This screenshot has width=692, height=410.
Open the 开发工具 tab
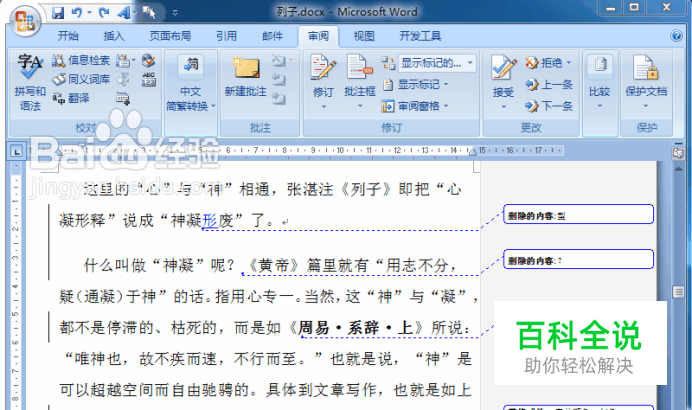tap(420, 36)
